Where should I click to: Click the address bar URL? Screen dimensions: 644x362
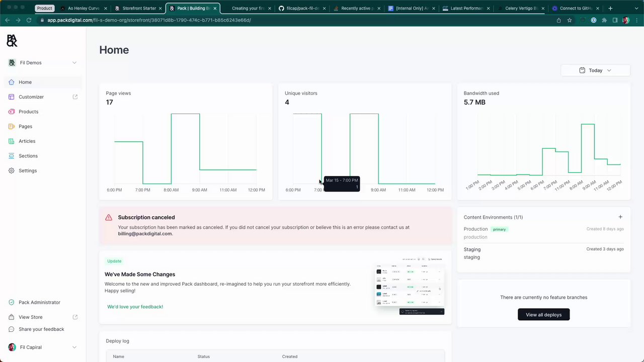point(149,20)
